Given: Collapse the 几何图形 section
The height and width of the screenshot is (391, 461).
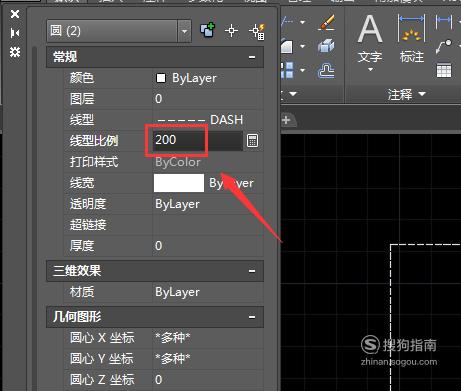Looking at the screenshot, I should pos(252,317).
